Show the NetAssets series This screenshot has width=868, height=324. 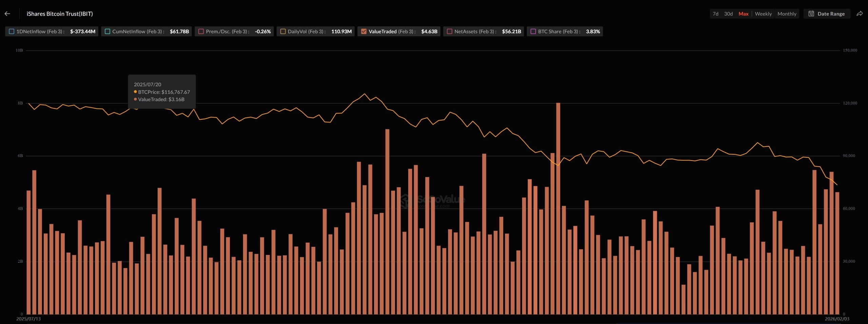450,31
